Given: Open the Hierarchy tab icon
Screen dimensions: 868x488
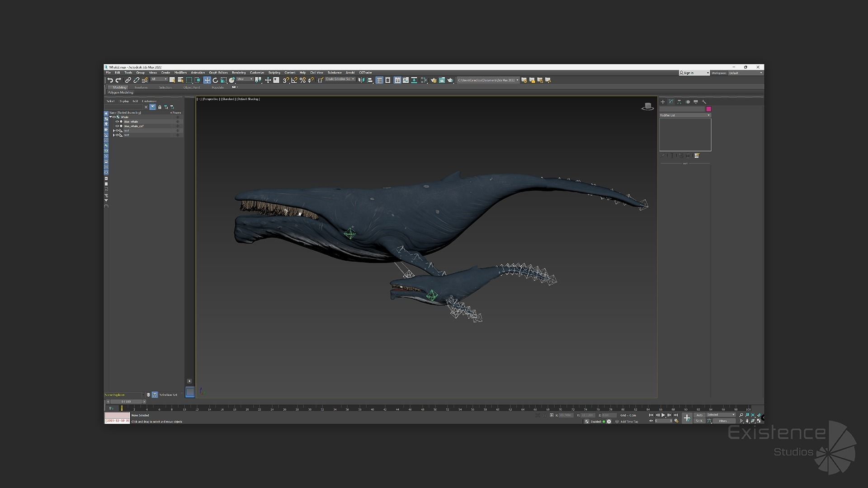Looking at the screenshot, I should 679,102.
